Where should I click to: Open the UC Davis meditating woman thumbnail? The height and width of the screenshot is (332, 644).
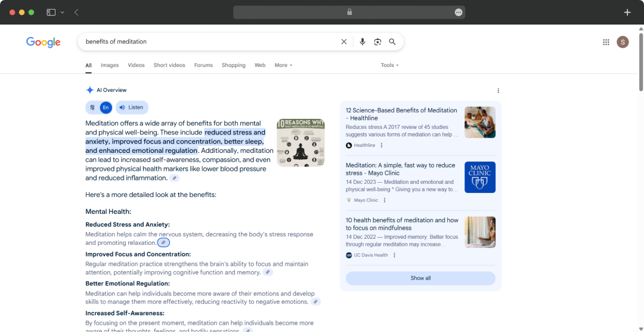click(x=479, y=232)
